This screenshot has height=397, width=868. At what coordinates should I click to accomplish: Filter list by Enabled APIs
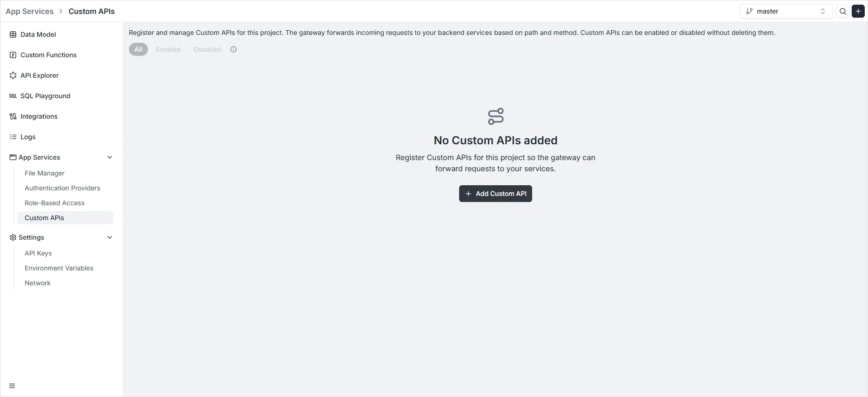click(168, 49)
